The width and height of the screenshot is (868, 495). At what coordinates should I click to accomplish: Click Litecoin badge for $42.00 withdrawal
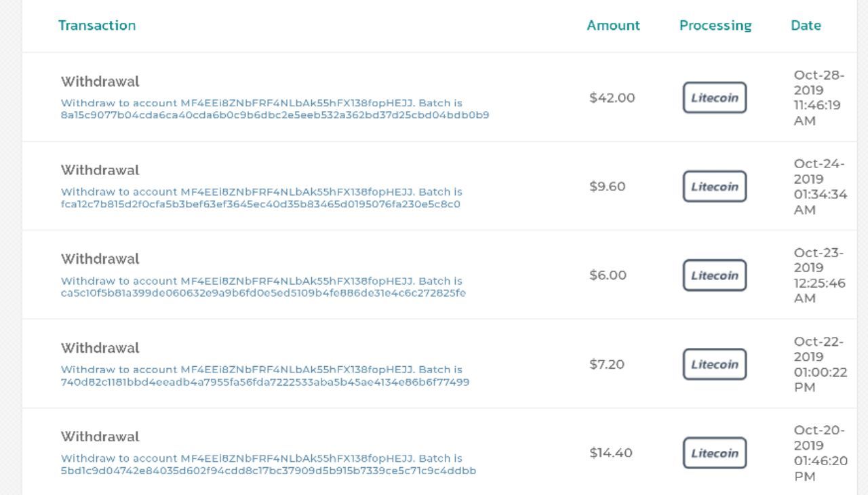[714, 98]
